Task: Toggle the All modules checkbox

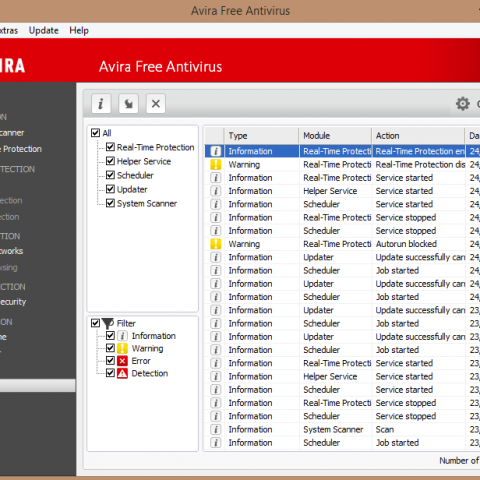Action: pyautogui.click(x=95, y=133)
